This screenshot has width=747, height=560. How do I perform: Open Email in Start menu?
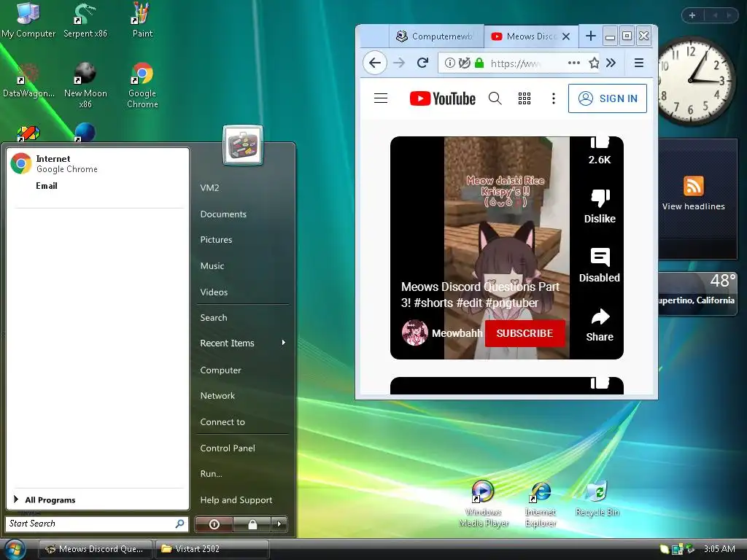[47, 186]
